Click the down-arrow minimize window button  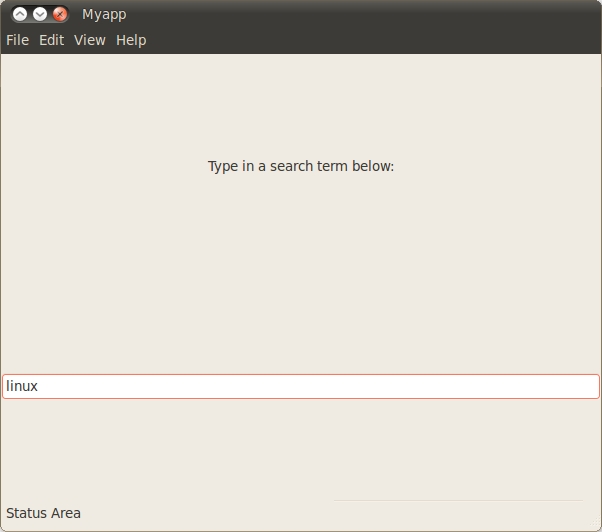(40, 14)
